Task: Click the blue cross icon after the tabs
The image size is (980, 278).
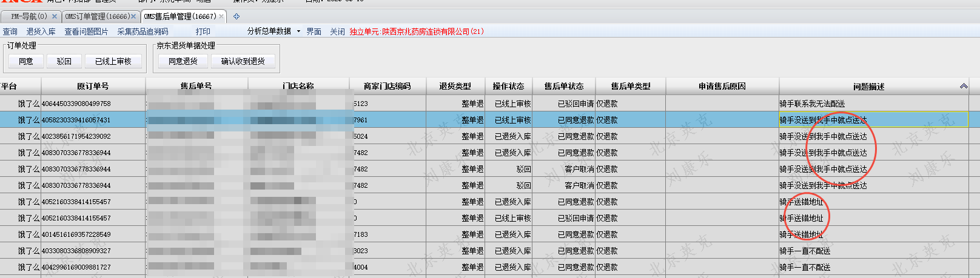Action: pos(237,16)
